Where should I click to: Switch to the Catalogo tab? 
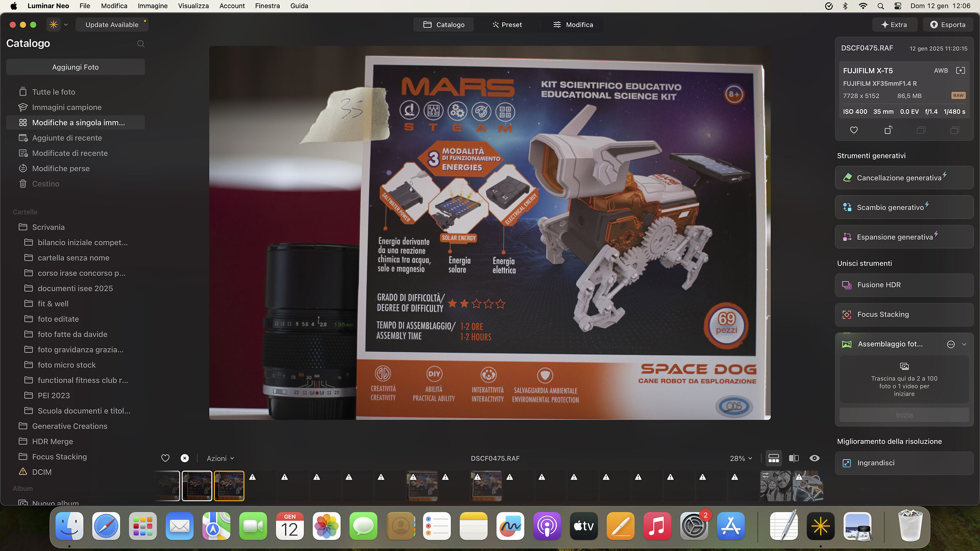click(444, 24)
